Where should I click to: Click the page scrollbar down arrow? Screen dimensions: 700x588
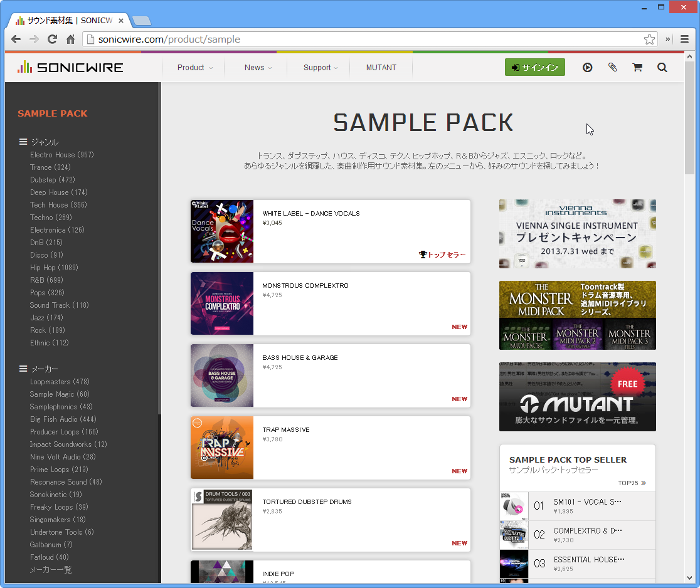click(690, 578)
